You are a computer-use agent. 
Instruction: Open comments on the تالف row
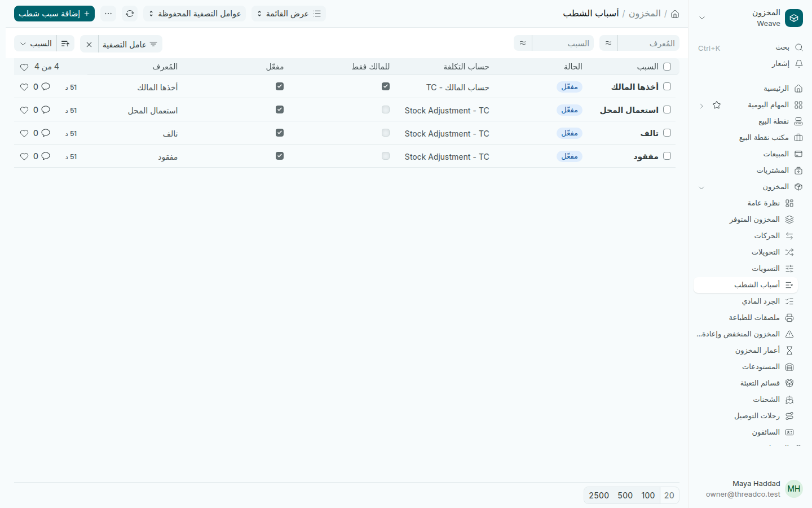tap(46, 133)
